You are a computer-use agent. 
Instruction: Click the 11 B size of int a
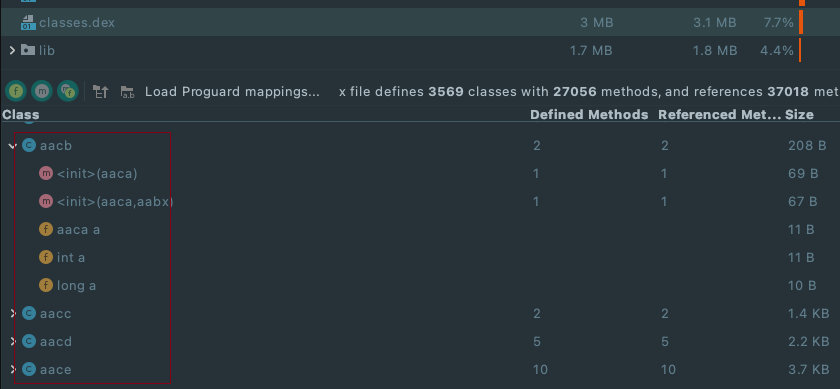pyautogui.click(x=801, y=258)
